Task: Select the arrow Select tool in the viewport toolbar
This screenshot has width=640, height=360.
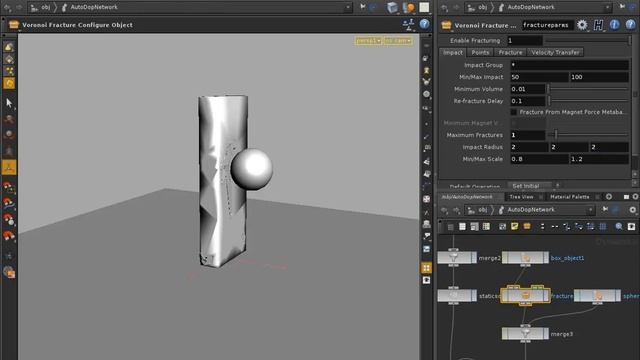Action: (9, 102)
